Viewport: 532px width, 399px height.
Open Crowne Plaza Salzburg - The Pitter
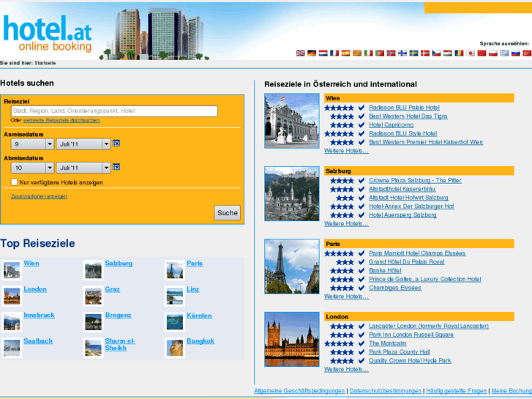416,180
